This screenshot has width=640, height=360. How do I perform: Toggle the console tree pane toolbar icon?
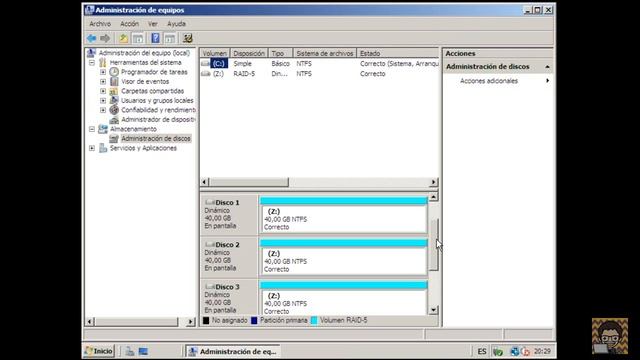coord(138,38)
